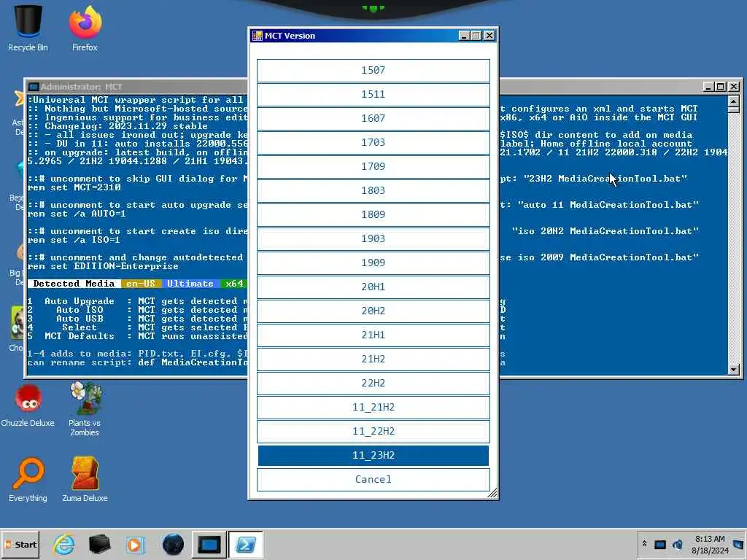Select the 21H2 version button
Image resolution: width=747 pixels, height=560 pixels.
(x=373, y=359)
